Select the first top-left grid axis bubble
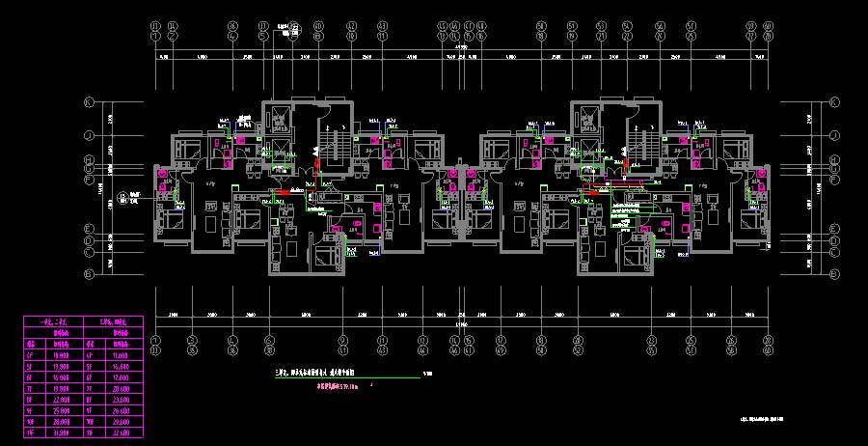 pyautogui.click(x=155, y=29)
